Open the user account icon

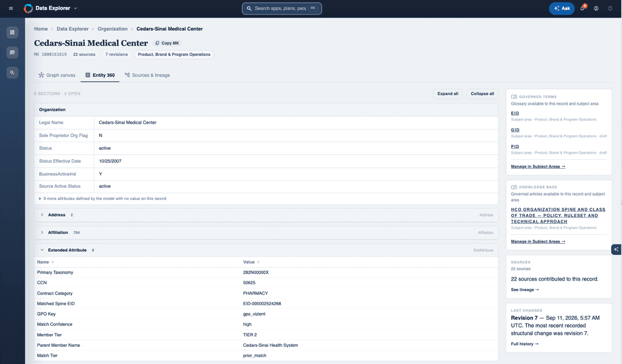pyautogui.click(x=596, y=9)
